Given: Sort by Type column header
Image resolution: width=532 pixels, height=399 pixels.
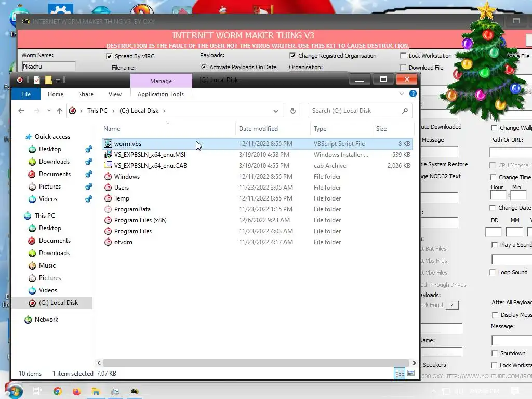Looking at the screenshot, I should [x=341, y=129].
